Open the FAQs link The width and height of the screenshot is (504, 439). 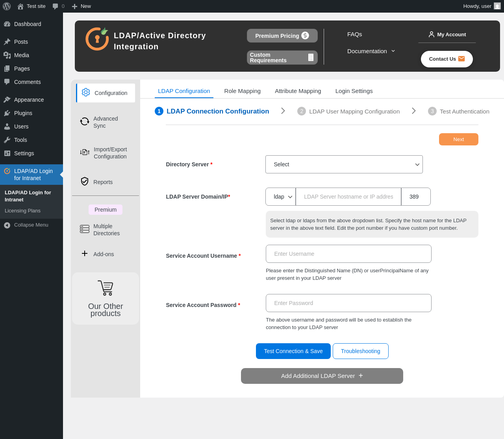coord(354,34)
